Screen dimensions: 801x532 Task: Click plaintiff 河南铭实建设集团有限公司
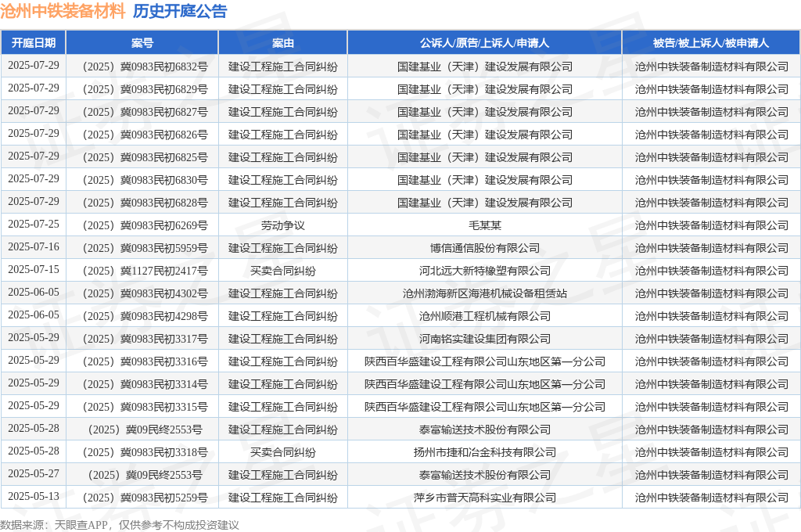(485, 339)
